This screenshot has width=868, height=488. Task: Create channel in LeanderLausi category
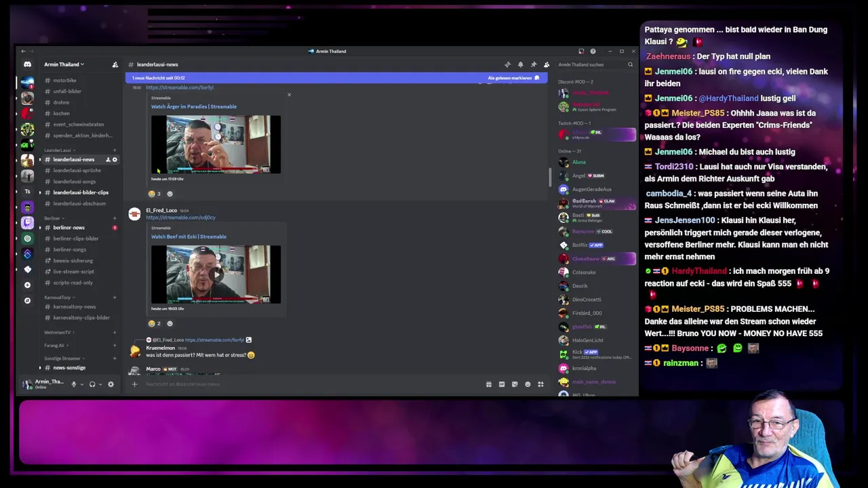click(x=115, y=150)
